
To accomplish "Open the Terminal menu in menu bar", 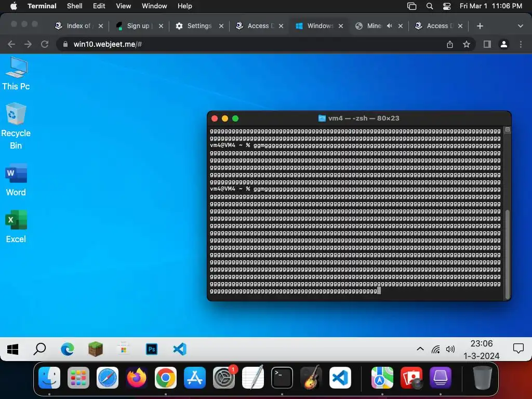I will pyautogui.click(x=42, y=6).
